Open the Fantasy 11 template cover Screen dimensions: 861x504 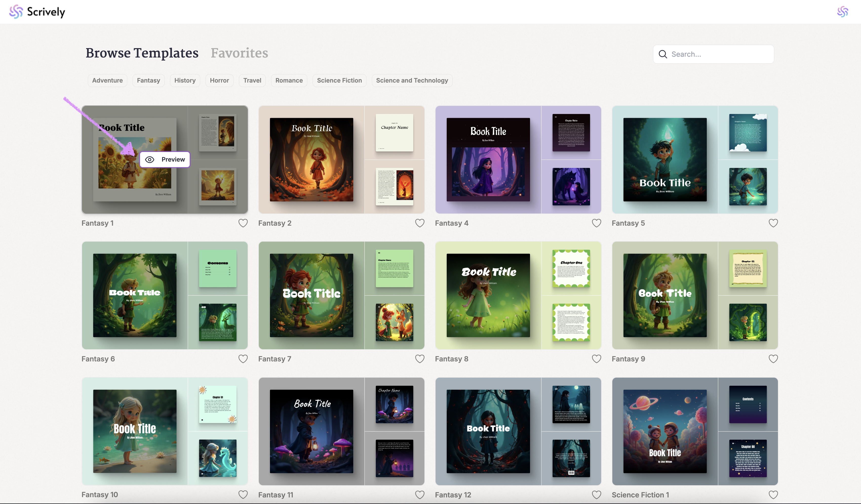click(311, 431)
